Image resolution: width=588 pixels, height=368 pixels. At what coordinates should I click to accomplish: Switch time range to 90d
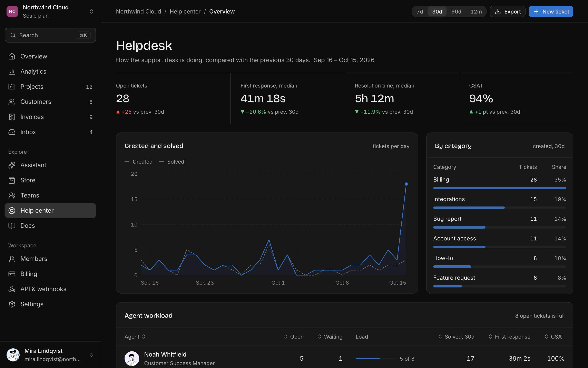(x=456, y=11)
